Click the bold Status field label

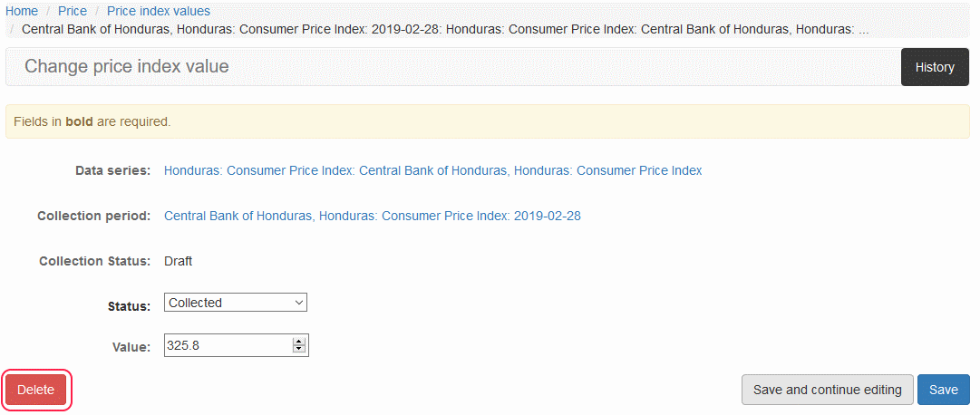tap(128, 306)
